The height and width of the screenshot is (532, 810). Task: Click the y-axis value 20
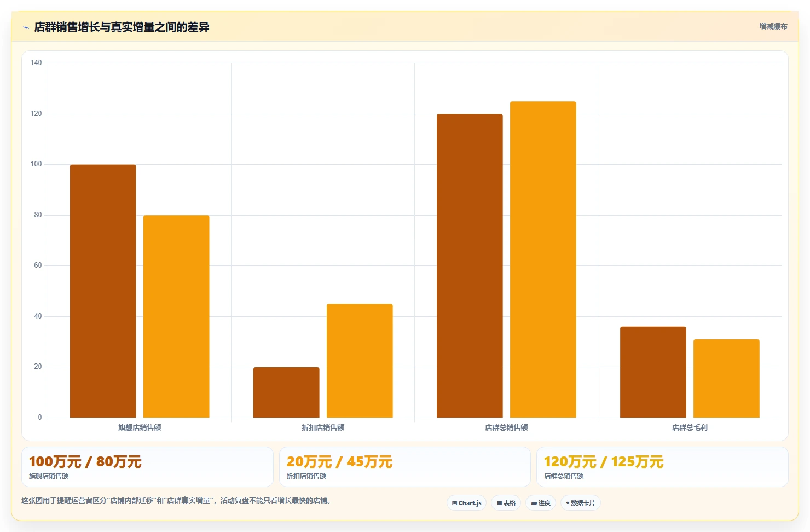(x=38, y=367)
